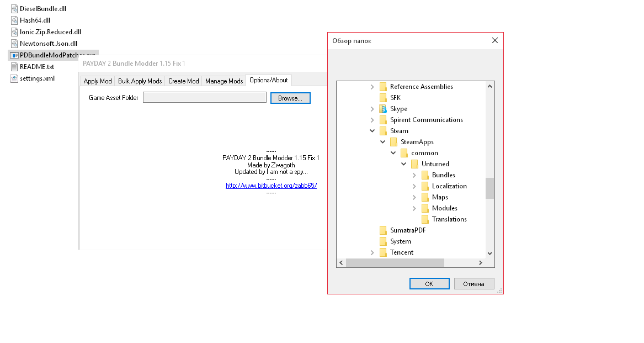Screen dimensions: 644x343
Task: Close the Обзор папок dialog
Action: (x=495, y=40)
